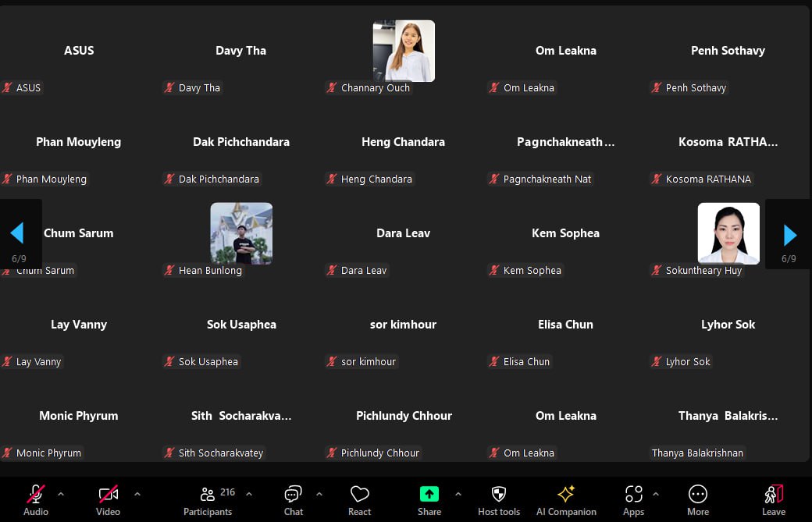Click muted mic icon beside Elisa Chun
812x522 pixels.
[x=494, y=361]
